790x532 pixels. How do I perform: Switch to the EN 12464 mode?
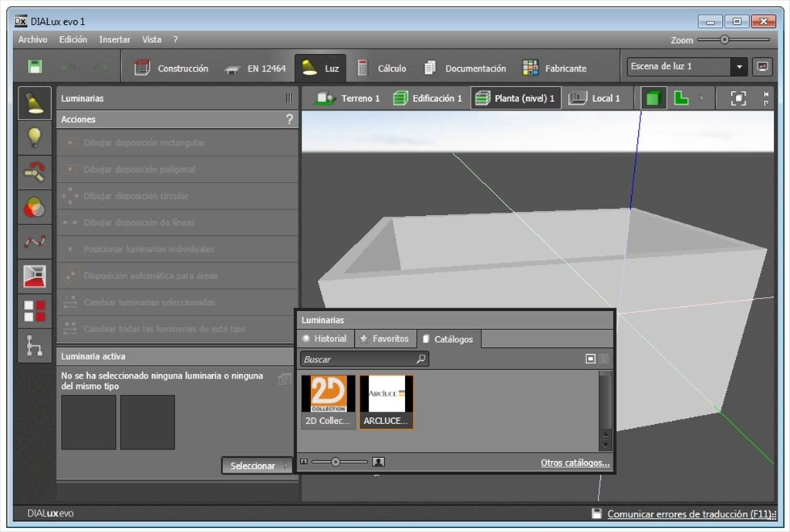tap(255, 68)
